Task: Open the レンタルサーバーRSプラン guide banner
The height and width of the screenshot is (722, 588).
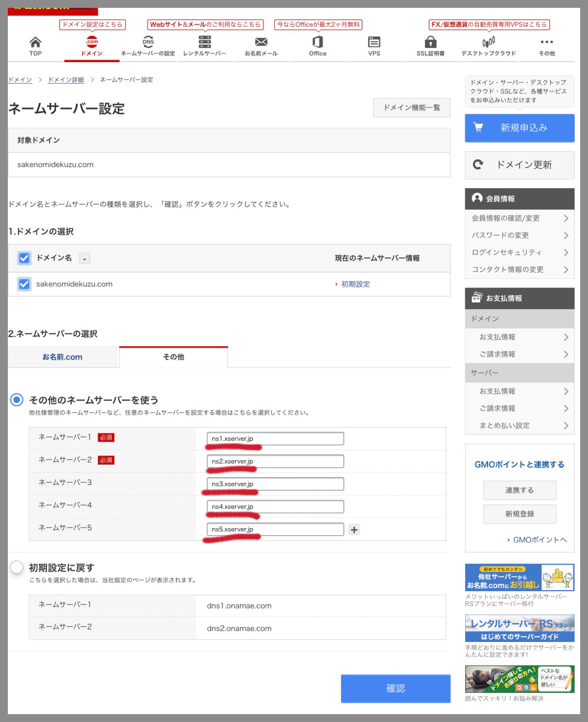Action: click(x=520, y=628)
